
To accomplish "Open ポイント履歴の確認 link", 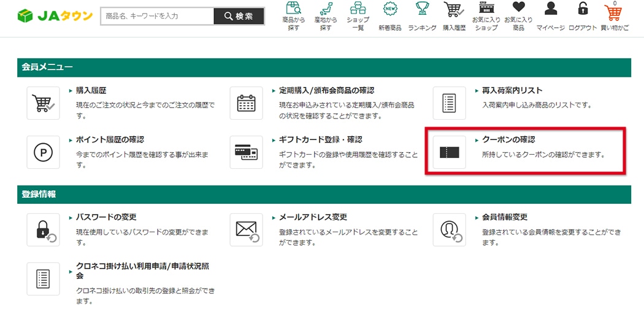I will [110, 140].
